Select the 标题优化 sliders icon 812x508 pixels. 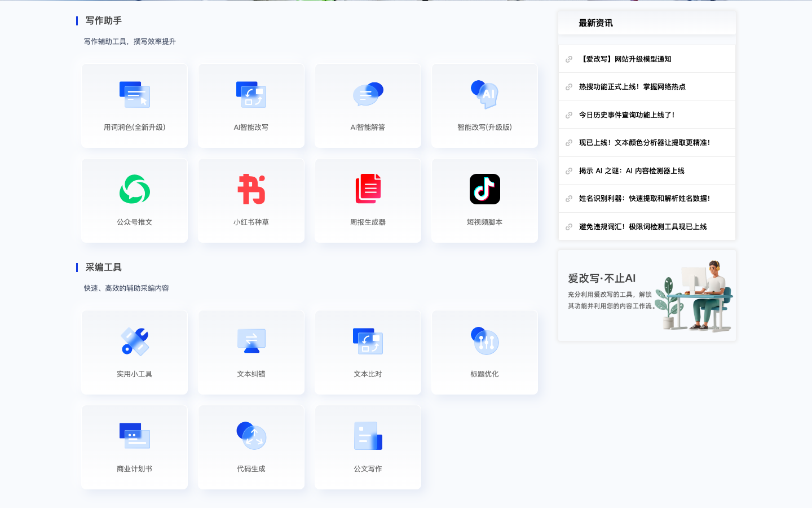point(484,341)
